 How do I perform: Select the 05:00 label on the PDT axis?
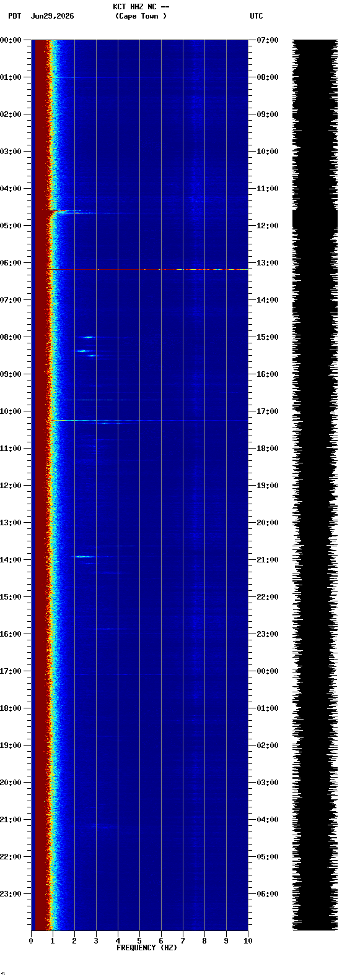(11, 226)
